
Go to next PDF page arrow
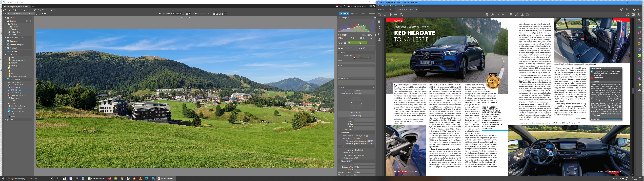pos(492,14)
